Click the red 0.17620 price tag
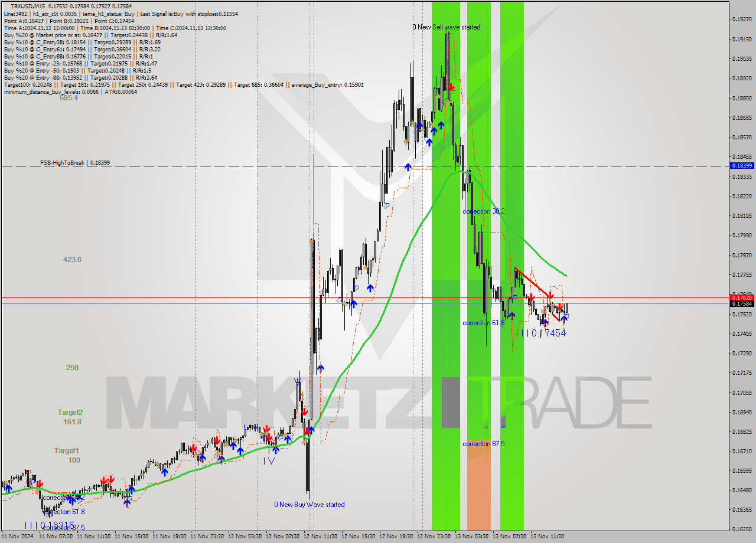The image size is (756, 543). pos(742,297)
